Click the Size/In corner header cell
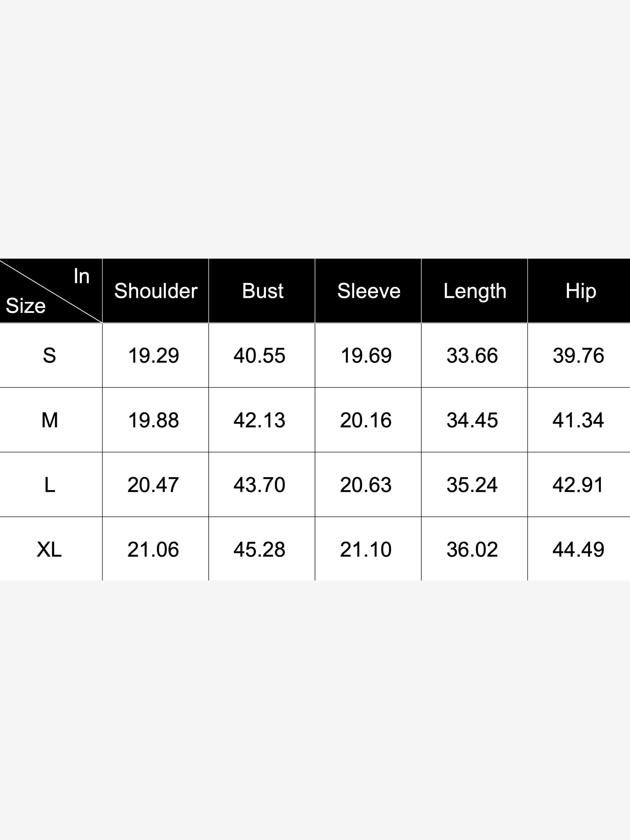Viewport: 630px width, 840px height. 51,291
